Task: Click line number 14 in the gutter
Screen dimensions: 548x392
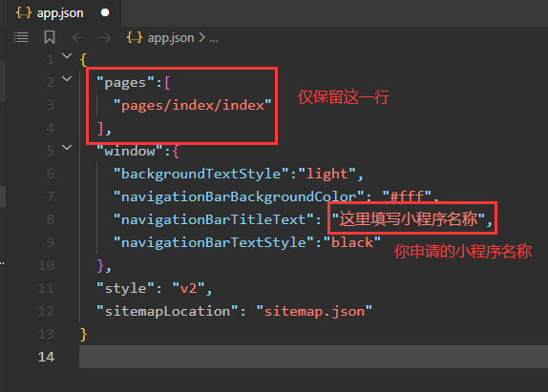Action: pos(47,357)
